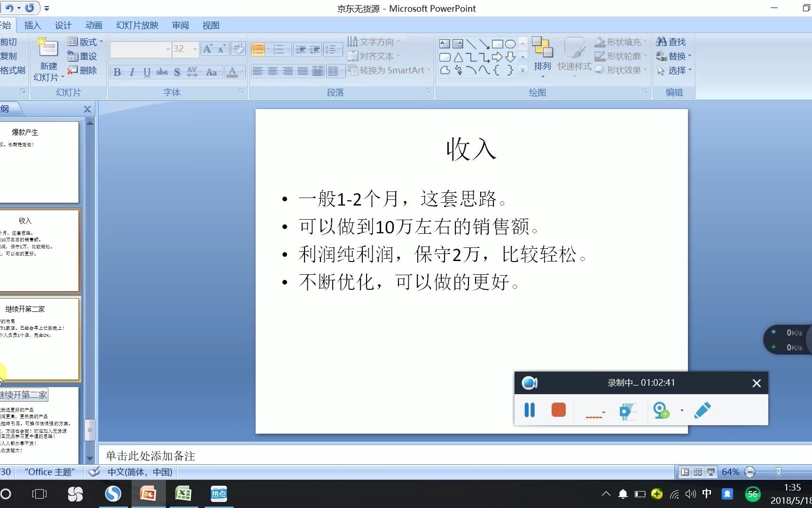The height and width of the screenshot is (508, 812).
Task: Align text to the left
Action: click(x=258, y=71)
